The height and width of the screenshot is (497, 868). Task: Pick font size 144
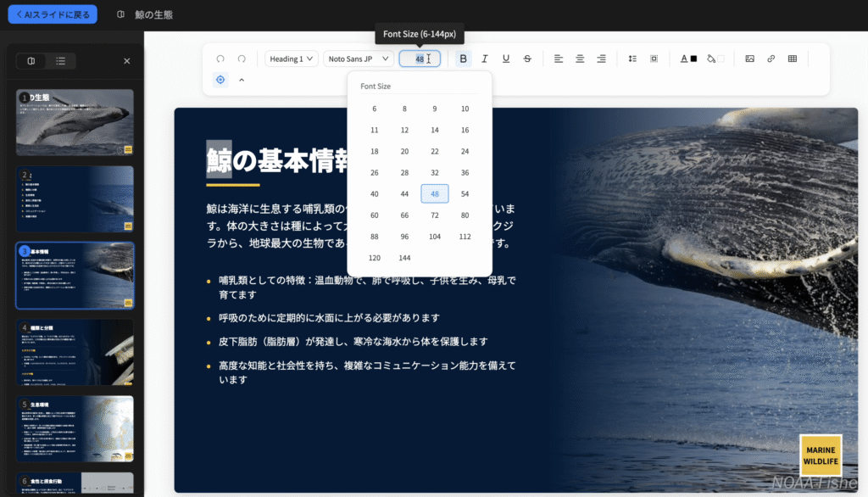coord(404,258)
